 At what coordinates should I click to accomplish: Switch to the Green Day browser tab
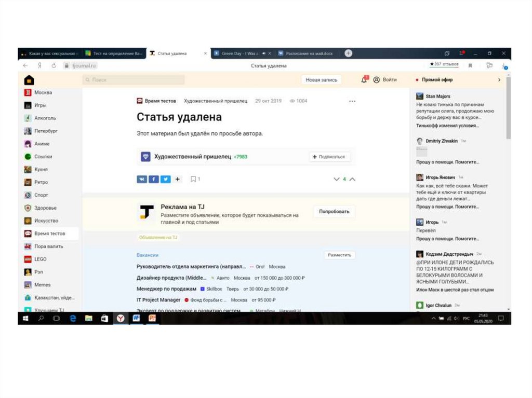(x=240, y=53)
